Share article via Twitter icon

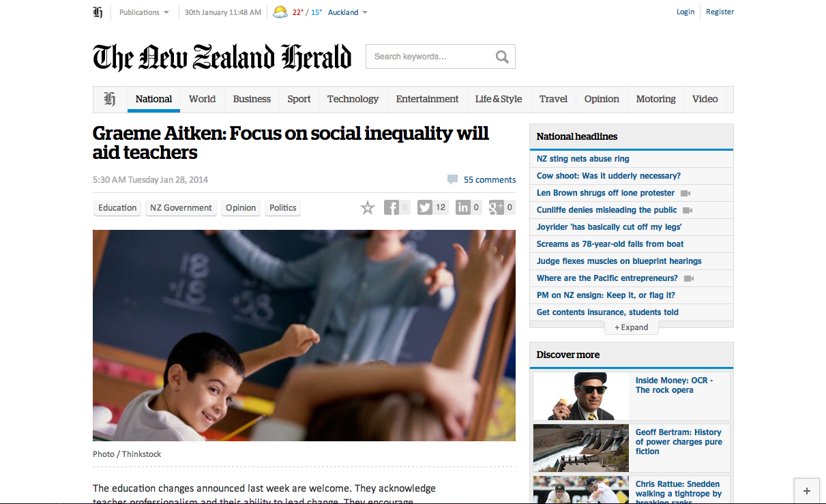pos(425,207)
